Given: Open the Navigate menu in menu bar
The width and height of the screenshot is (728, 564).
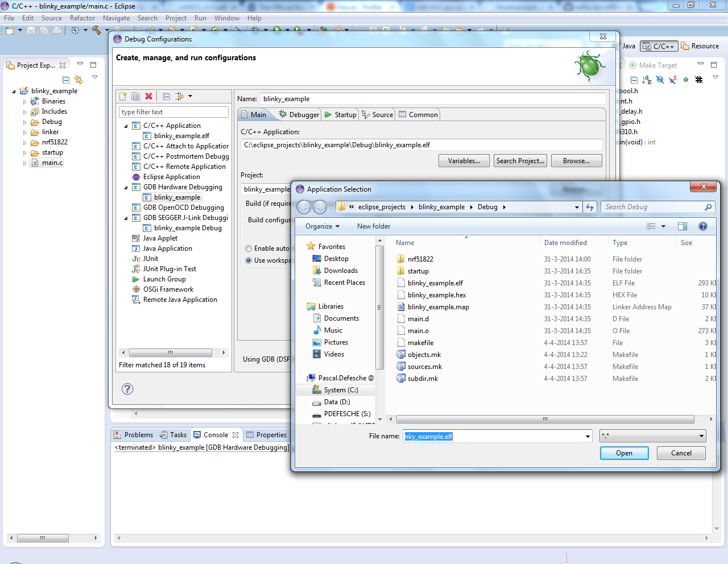Looking at the screenshot, I should (116, 18).
